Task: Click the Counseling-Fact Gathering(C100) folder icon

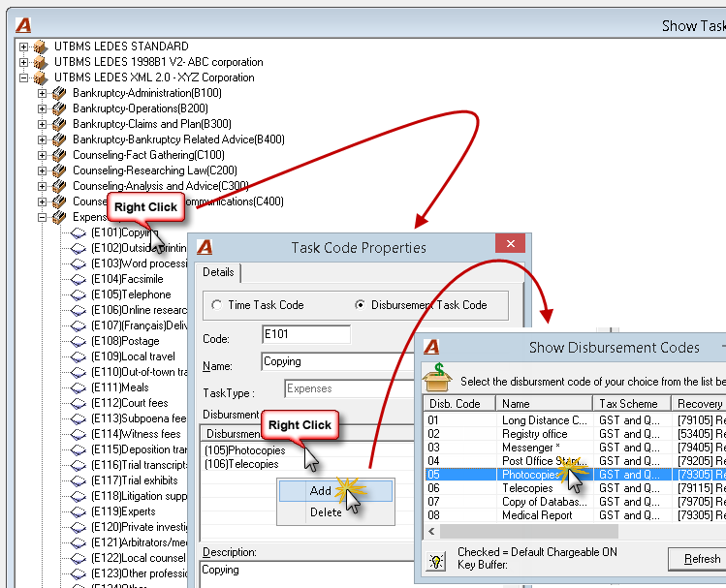Action: pyautogui.click(x=59, y=155)
